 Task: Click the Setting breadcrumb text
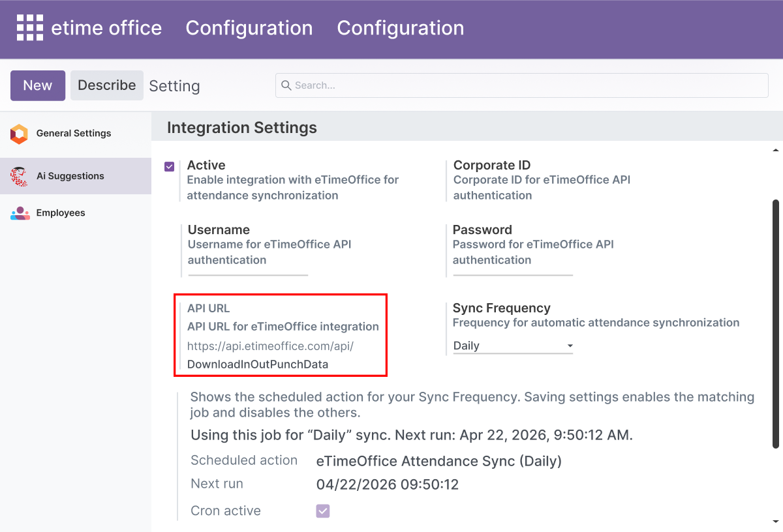174,86
